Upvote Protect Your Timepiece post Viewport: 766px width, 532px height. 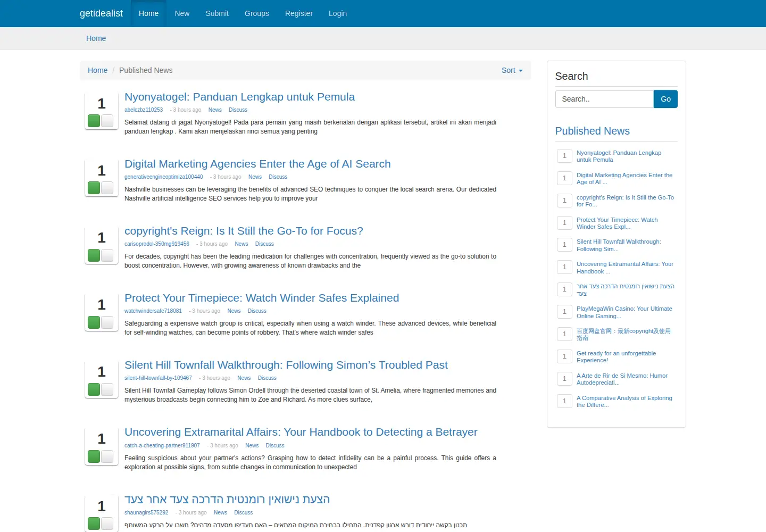(94, 322)
